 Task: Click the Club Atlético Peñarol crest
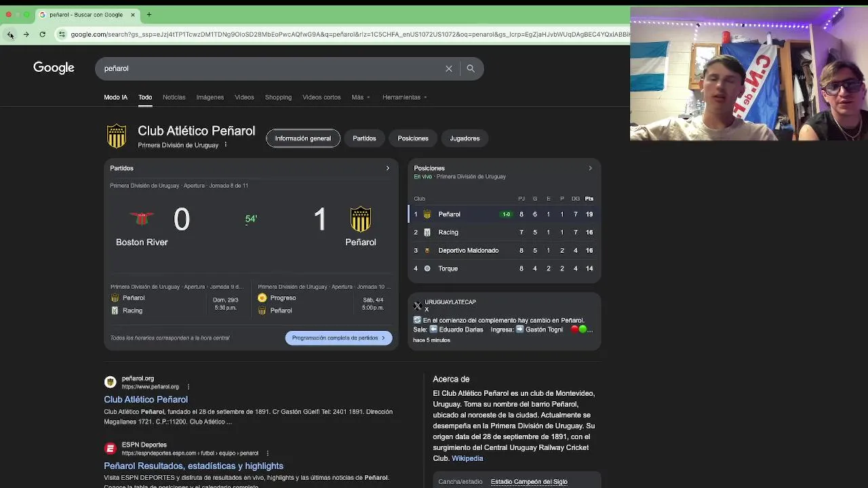117,136
